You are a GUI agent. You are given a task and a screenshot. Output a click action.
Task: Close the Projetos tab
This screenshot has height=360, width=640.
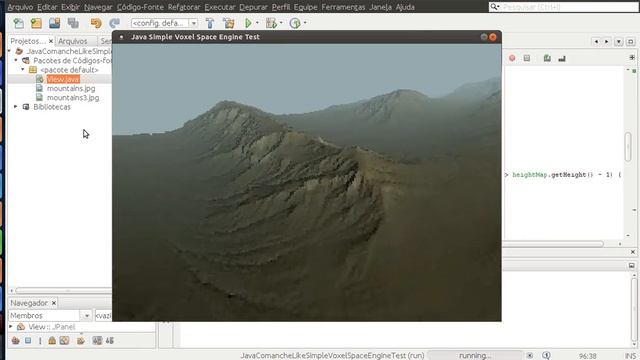(51, 41)
